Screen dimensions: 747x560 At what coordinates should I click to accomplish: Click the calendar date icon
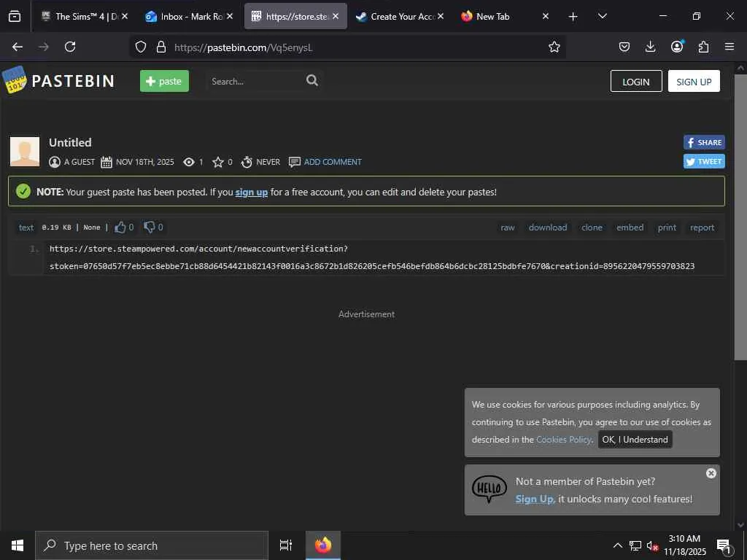coord(107,163)
